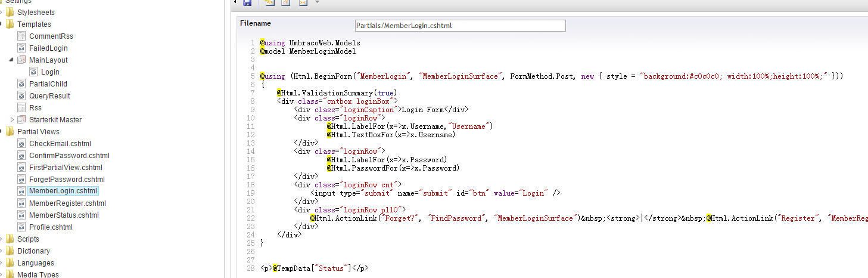Click the insert macro toolbar icon
The height and width of the screenshot is (278, 868).
click(x=303, y=2)
